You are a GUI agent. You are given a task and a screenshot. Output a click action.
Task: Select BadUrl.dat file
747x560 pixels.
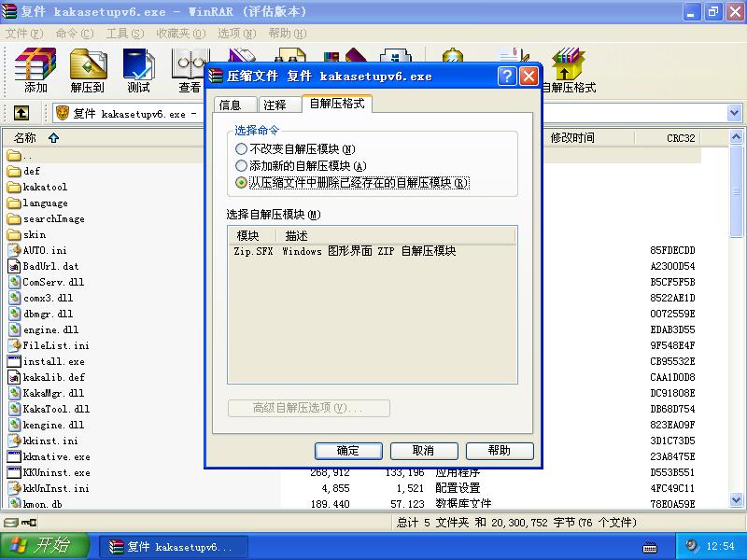tap(43, 266)
